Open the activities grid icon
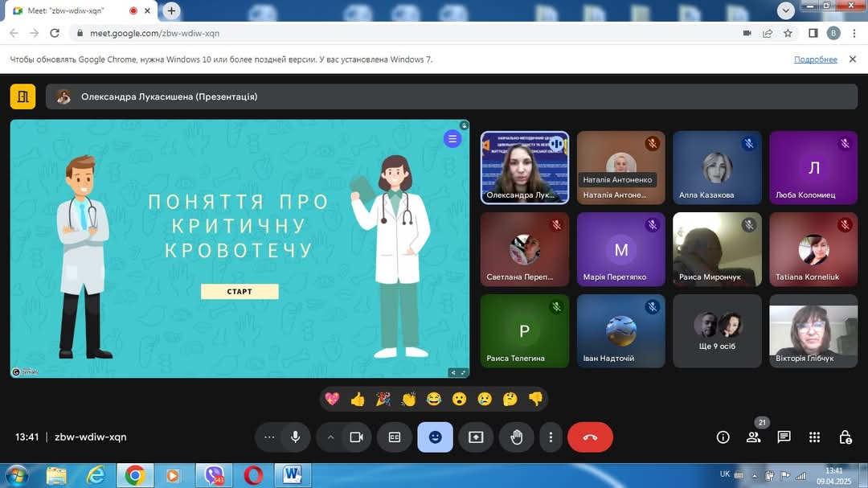The height and width of the screenshot is (488, 868). [814, 437]
